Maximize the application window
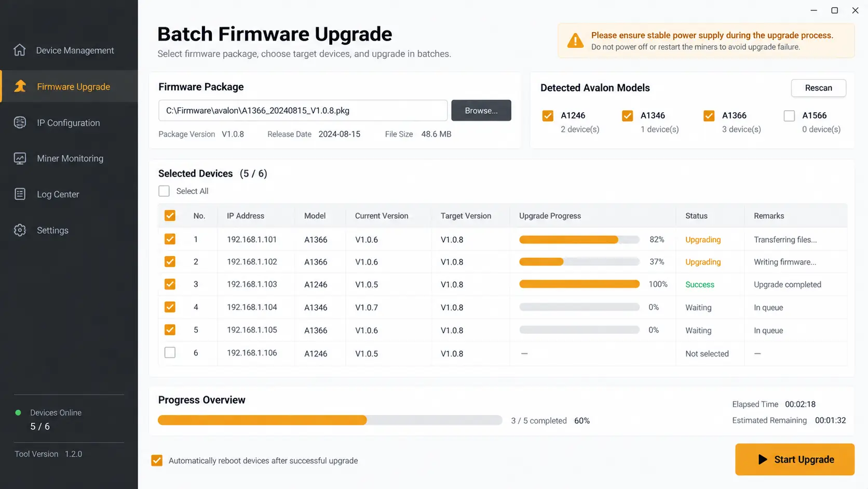 pyautogui.click(x=835, y=10)
